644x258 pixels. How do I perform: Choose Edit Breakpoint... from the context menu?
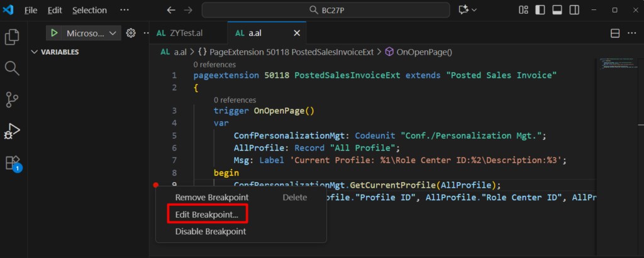207,214
